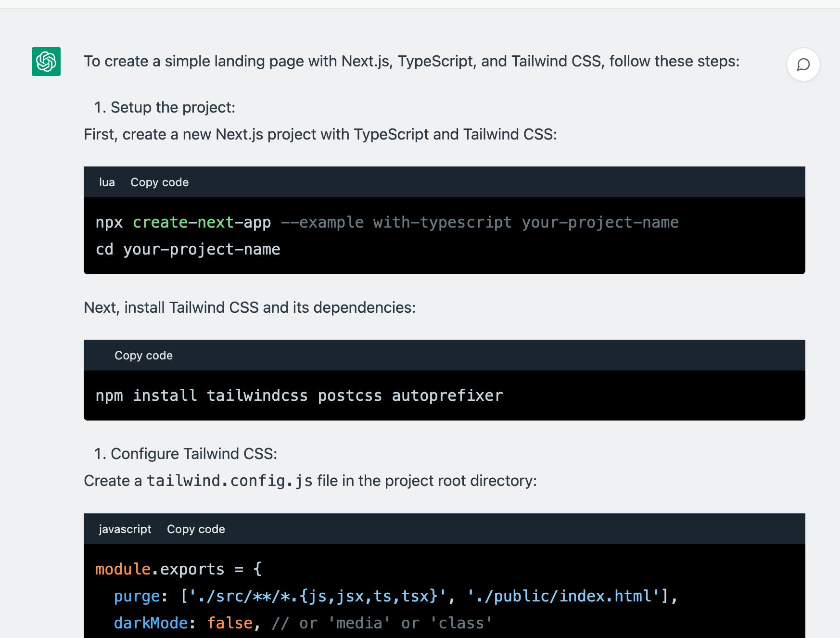Copy code of the npm install block
This screenshot has width=840, height=638.
143,356
